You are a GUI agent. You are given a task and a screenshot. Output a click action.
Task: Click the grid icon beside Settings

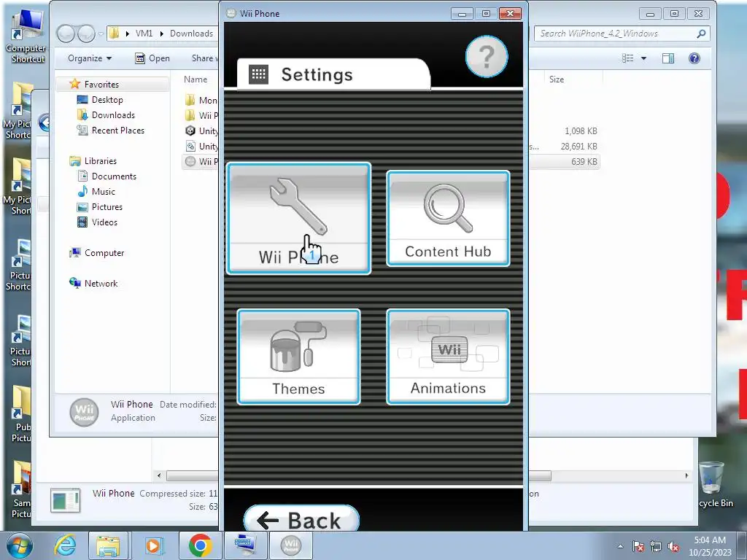tap(259, 74)
